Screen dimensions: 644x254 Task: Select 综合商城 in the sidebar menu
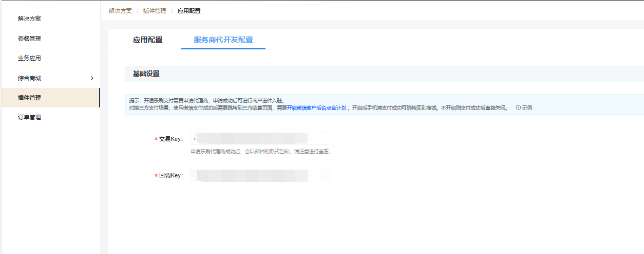29,78
